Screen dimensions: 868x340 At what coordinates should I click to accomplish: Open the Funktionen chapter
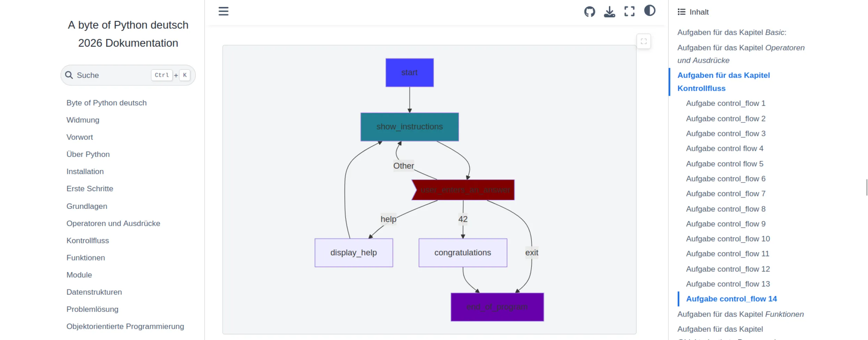coord(86,257)
